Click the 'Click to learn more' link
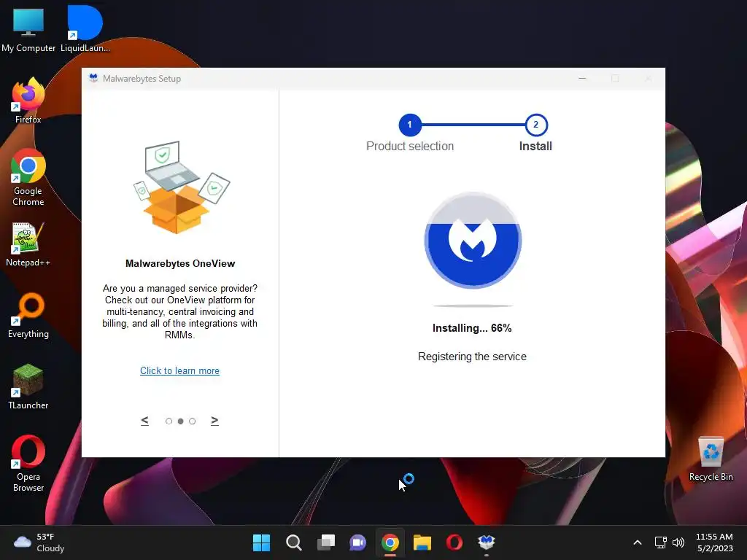The height and width of the screenshot is (560, 747). click(x=179, y=370)
